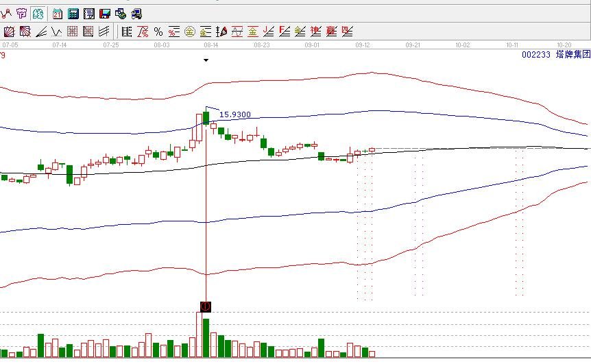Click the 07-05 date on the time axis
The image size is (591, 364).
coord(10,45)
